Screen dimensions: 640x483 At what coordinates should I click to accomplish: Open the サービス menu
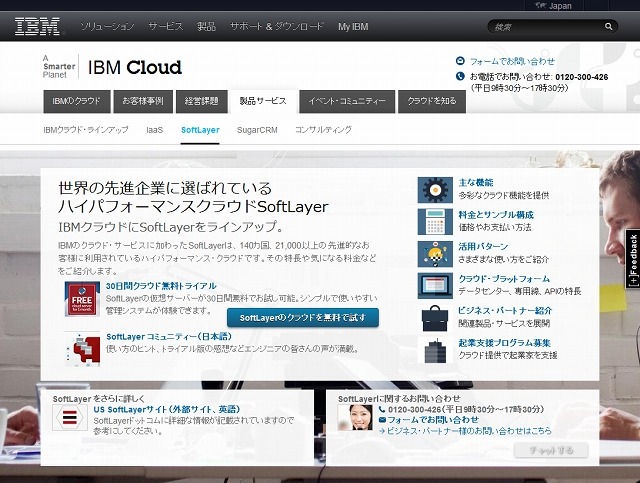click(166, 27)
